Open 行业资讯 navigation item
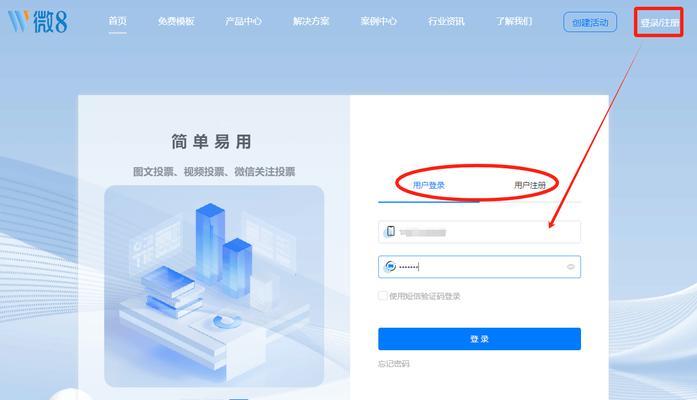 (446, 21)
